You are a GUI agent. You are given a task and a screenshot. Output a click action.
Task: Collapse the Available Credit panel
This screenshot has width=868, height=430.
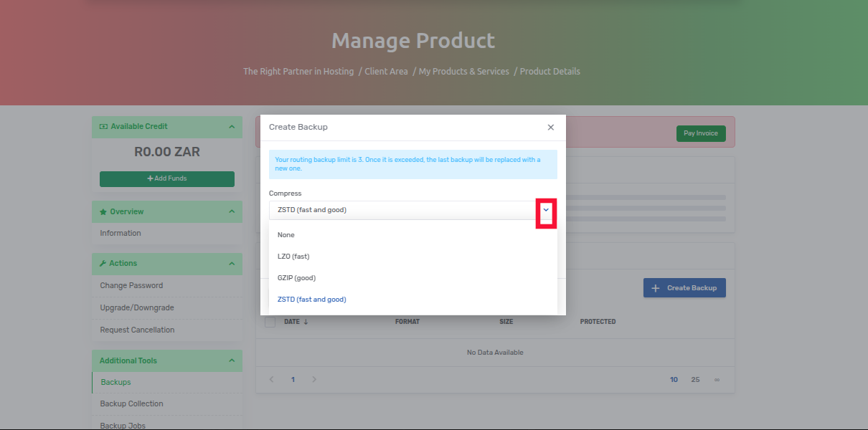click(x=231, y=126)
